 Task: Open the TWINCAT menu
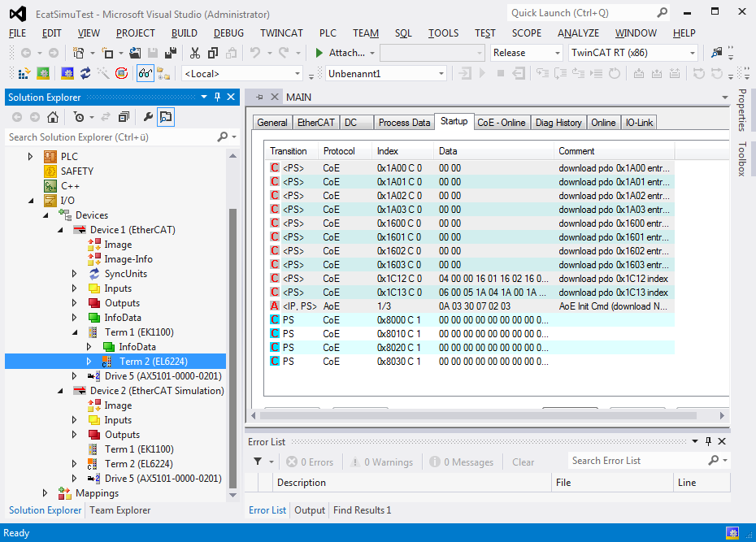281,33
